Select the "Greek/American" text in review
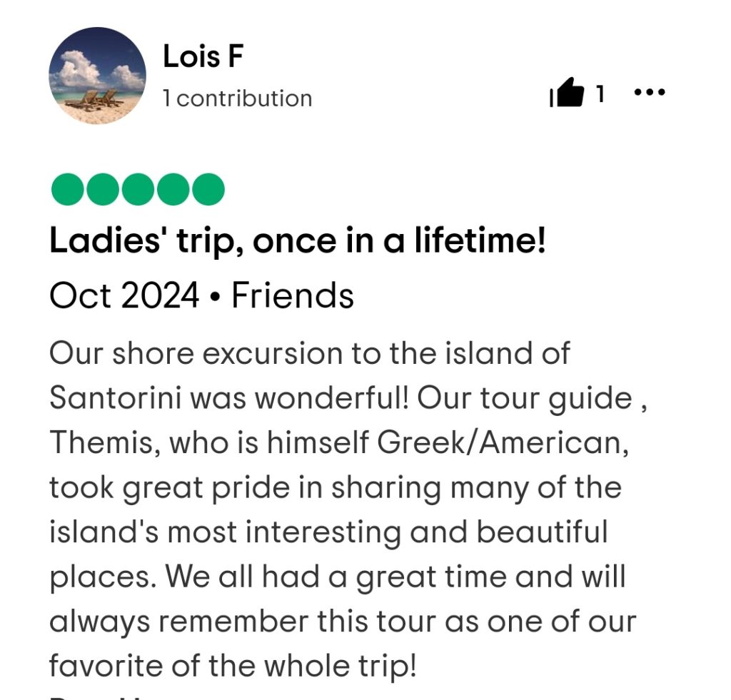The width and height of the screenshot is (731, 700). [503, 443]
